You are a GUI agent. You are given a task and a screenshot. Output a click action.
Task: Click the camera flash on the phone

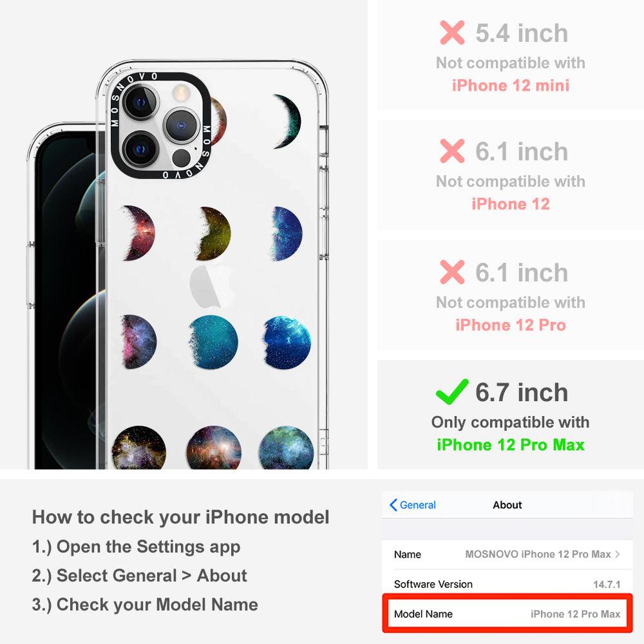pos(180,93)
